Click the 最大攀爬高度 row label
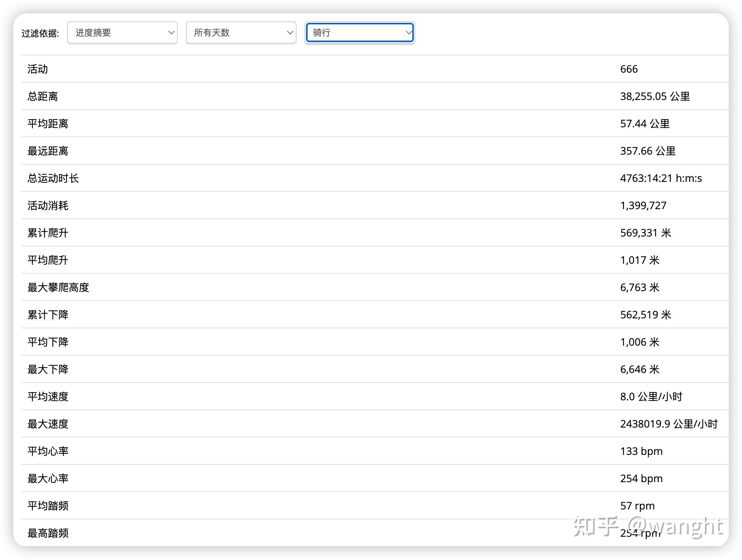The image size is (742, 560). [58, 287]
